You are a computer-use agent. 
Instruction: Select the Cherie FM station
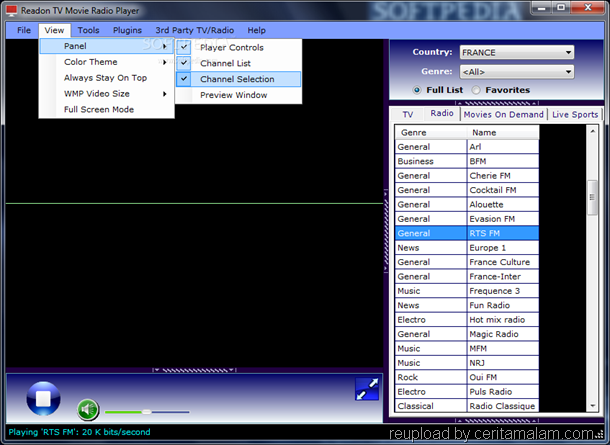[x=503, y=175]
